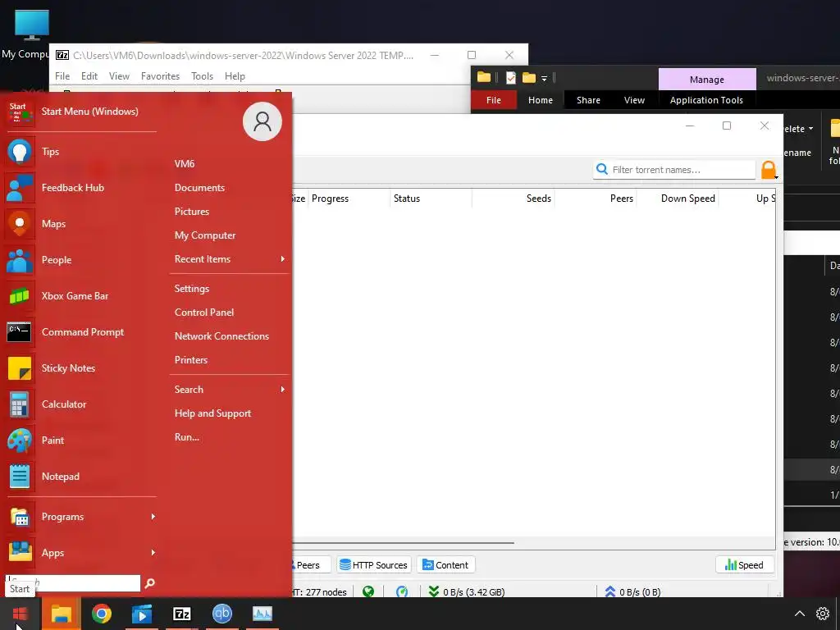The image size is (840, 630).
Task: Open File Explorer from the taskbar
Action: 61,614
